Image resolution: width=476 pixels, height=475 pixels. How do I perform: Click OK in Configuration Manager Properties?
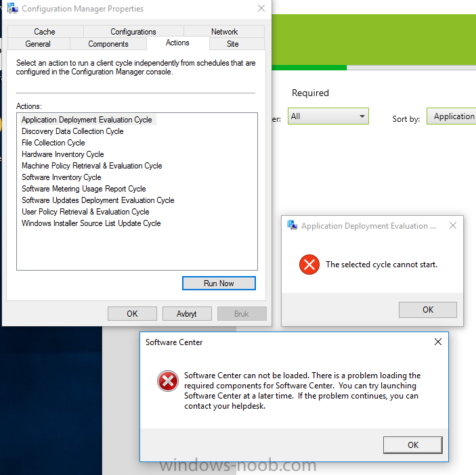pyautogui.click(x=132, y=314)
